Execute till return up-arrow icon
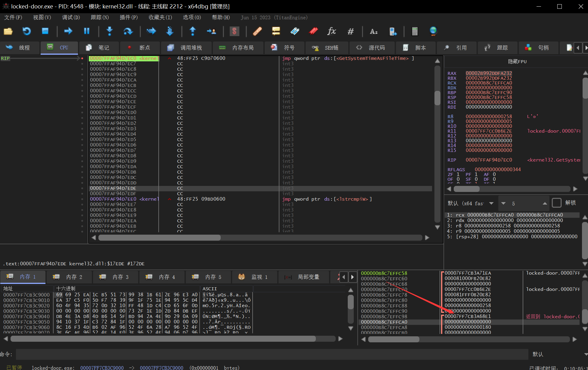This screenshot has width=588, height=370. [x=193, y=31]
